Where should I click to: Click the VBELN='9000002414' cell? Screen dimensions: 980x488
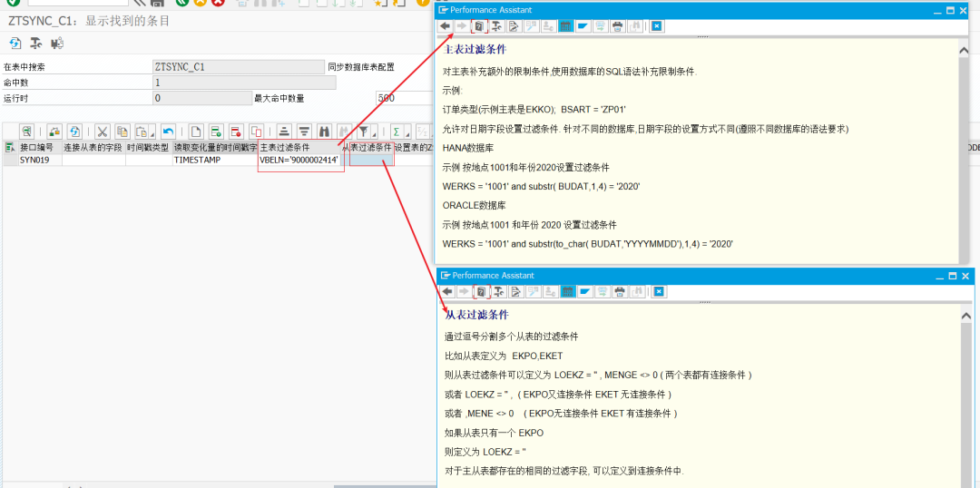[300, 160]
